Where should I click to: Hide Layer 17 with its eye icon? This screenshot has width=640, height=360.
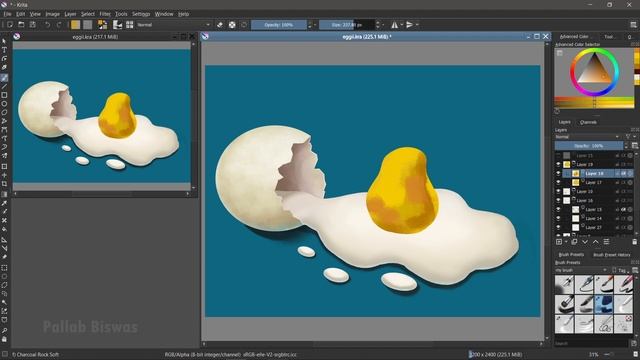(558, 182)
